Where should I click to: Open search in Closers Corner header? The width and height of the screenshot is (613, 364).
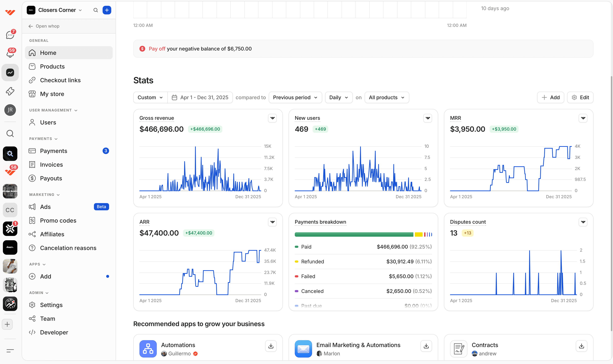[x=96, y=10]
